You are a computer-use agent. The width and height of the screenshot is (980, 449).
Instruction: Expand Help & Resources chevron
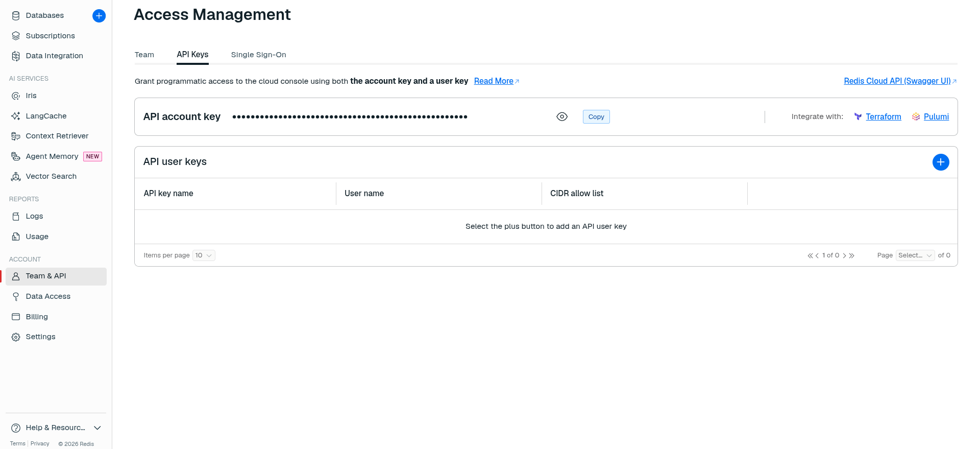[x=97, y=428]
